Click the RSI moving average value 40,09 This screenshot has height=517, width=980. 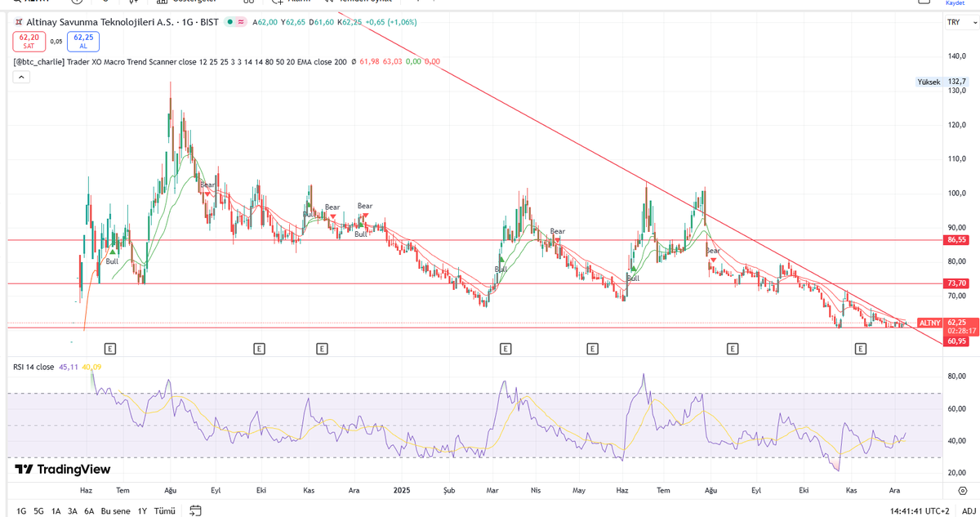tap(91, 367)
